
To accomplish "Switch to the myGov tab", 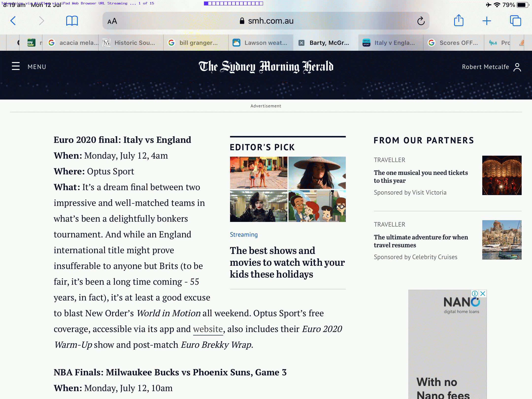I will [x=31, y=43].
